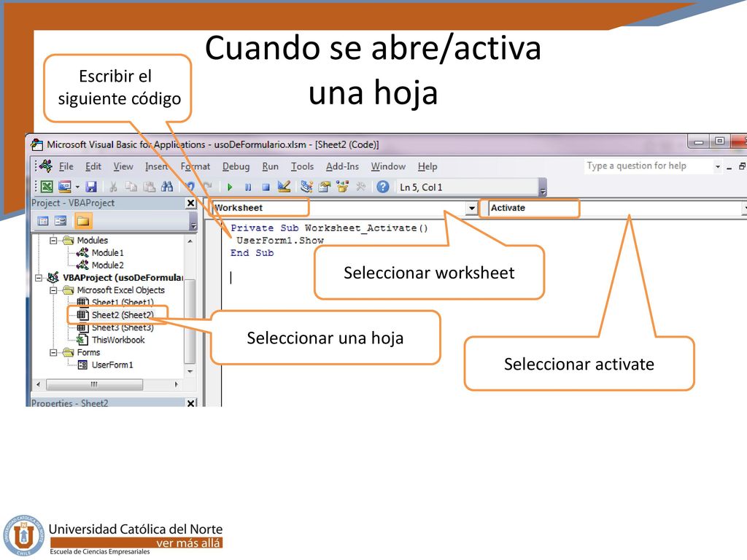Click project tree scroll right arrow
Image resolution: width=747 pixels, height=560 pixels.
(177, 384)
